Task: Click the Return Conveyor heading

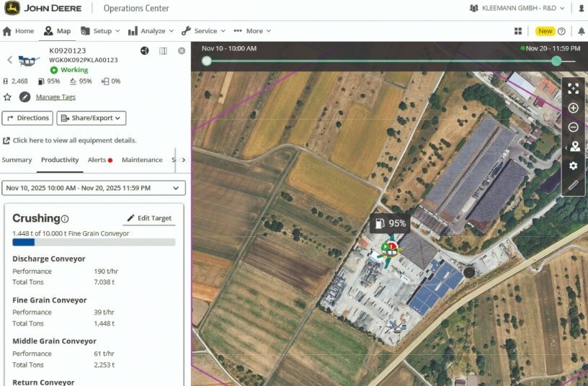Action: pos(43,382)
